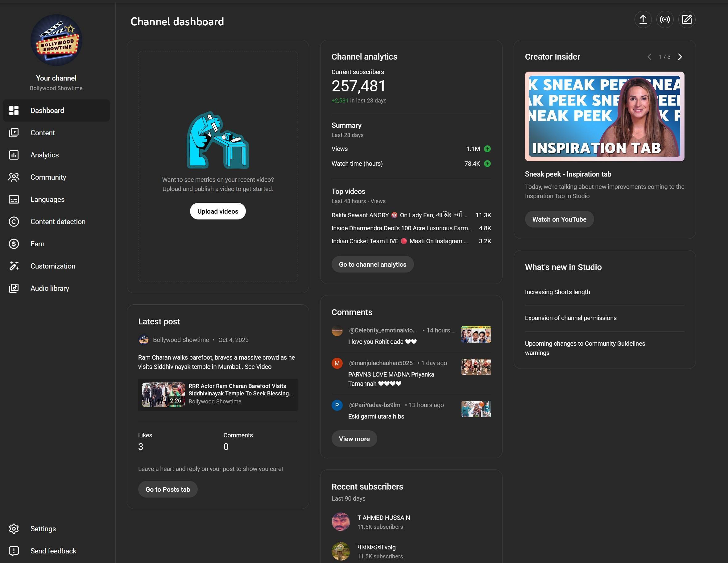Click the upload video arrow icon
The width and height of the screenshot is (728, 563).
(x=643, y=19)
